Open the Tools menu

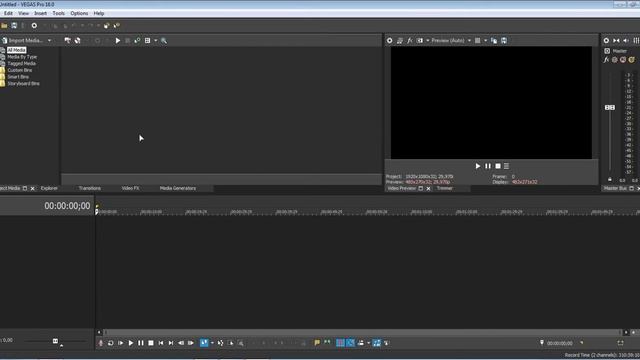(58, 13)
